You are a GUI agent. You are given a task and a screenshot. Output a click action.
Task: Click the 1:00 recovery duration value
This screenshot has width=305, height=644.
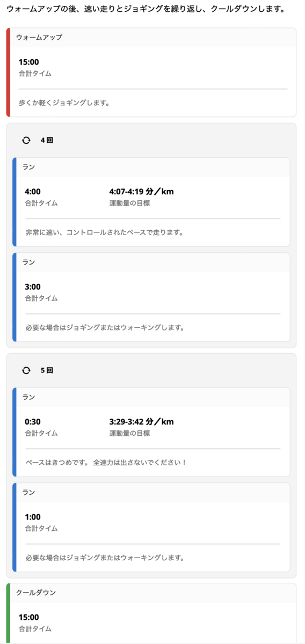click(33, 517)
